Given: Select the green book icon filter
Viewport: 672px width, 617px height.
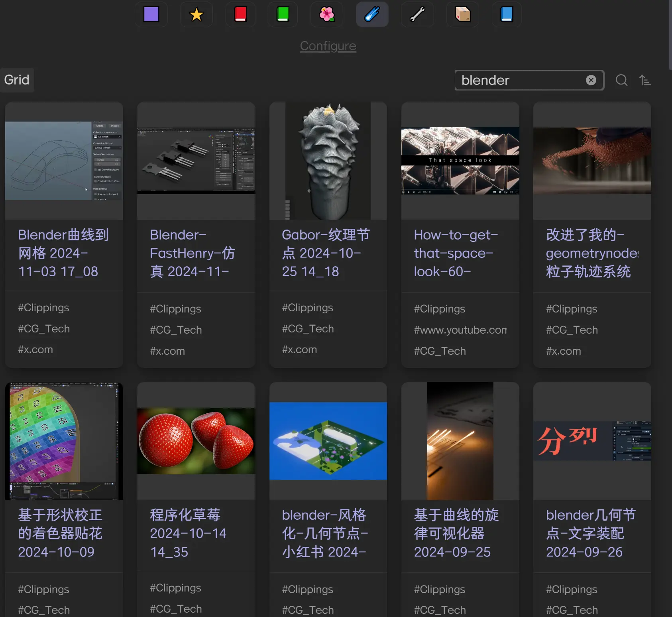Looking at the screenshot, I should pos(283,14).
